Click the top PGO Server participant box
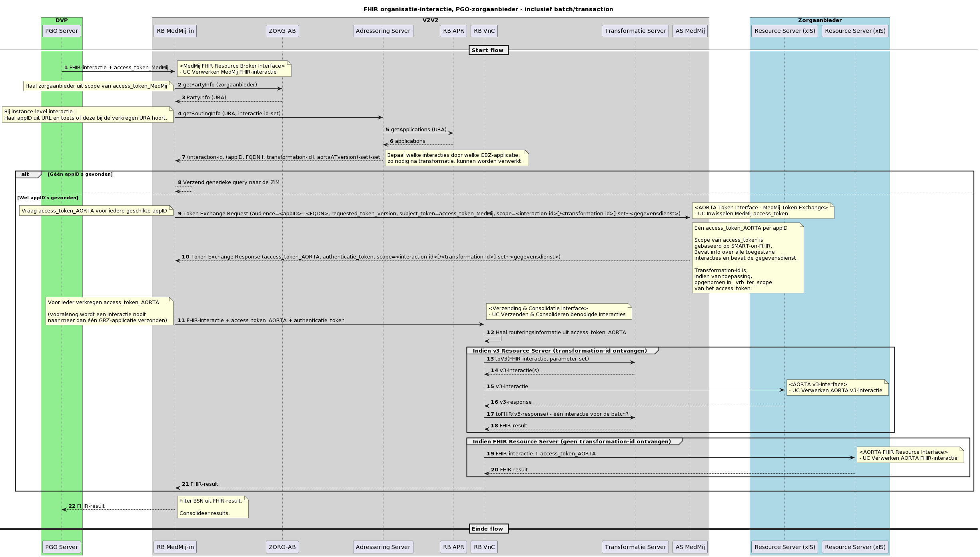The width and height of the screenshot is (980, 557). (x=62, y=31)
